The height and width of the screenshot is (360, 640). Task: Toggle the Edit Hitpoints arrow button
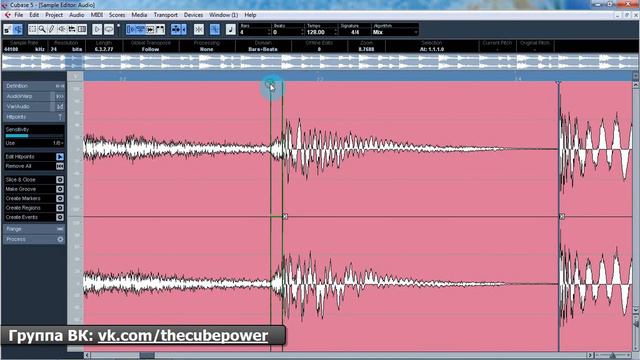point(60,157)
